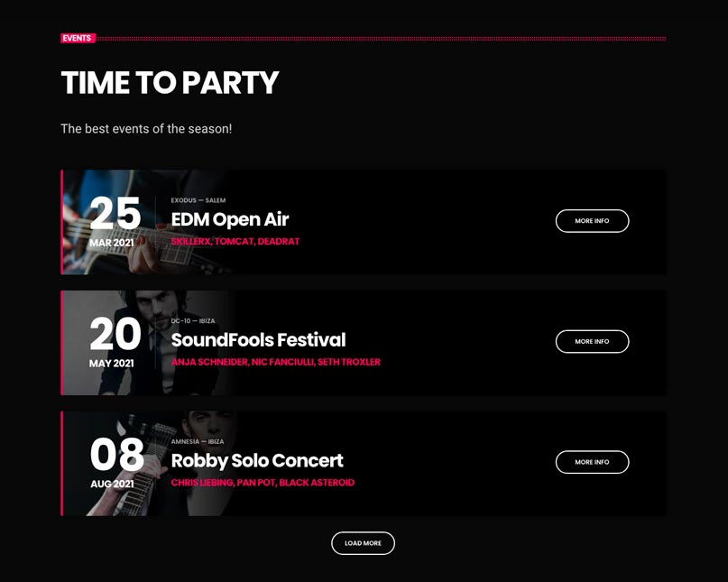The height and width of the screenshot is (582, 728).
Task: Click More Info for EDM Open Air
Action: pyautogui.click(x=592, y=221)
